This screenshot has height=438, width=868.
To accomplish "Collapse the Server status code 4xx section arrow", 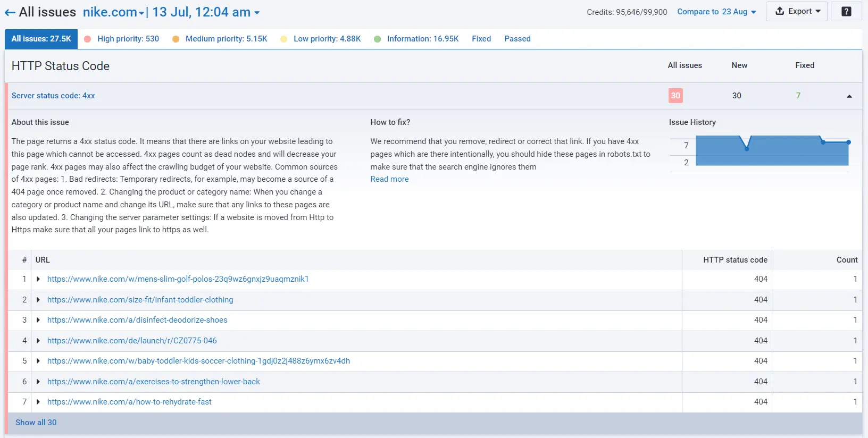I will [x=849, y=96].
